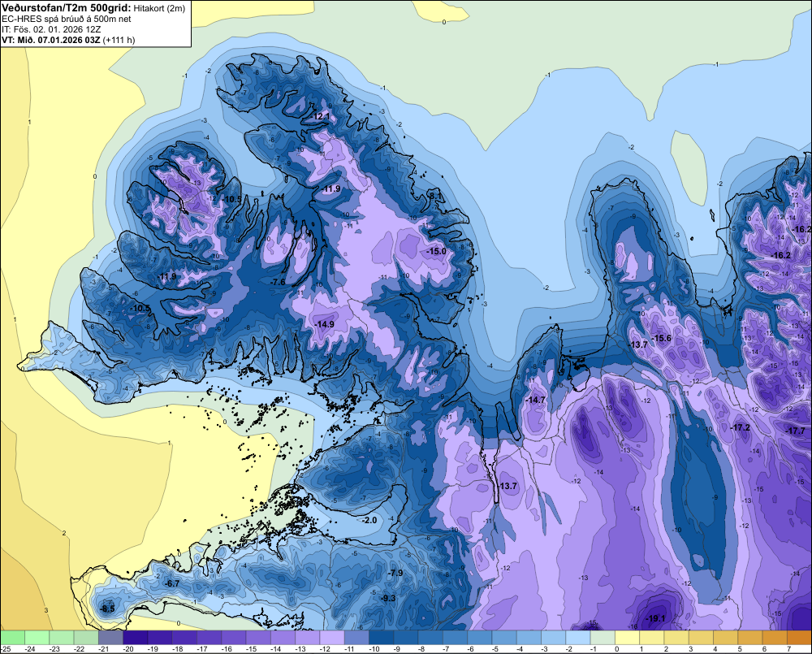
Task: Select the -6.7 temperature label
Action: [171, 583]
